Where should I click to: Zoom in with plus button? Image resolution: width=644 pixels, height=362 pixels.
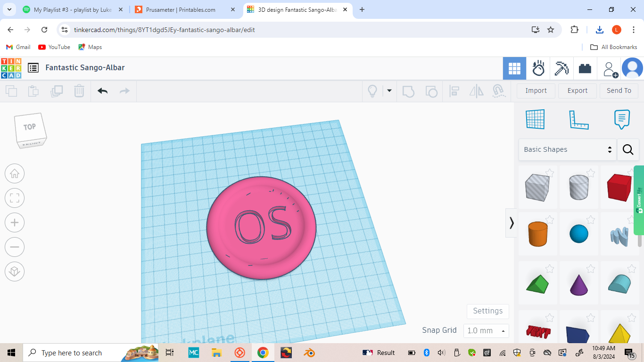pos(15,222)
